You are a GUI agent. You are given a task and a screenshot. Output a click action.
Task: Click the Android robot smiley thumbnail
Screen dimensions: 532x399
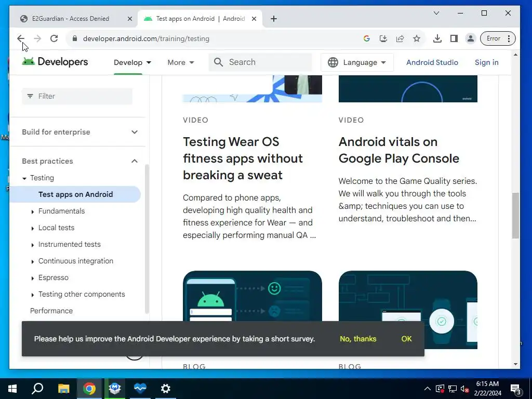(x=252, y=296)
